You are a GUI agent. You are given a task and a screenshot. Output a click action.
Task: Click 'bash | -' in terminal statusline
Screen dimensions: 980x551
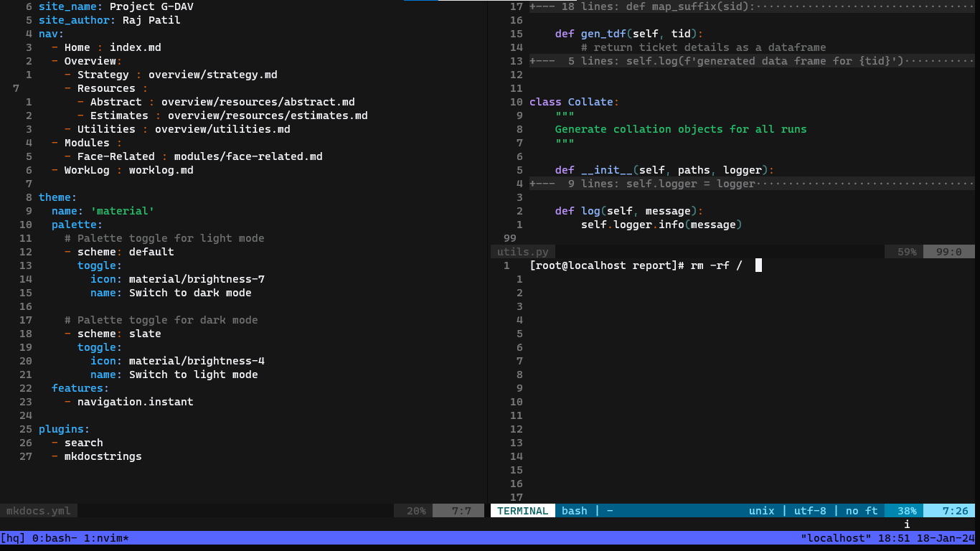point(588,511)
